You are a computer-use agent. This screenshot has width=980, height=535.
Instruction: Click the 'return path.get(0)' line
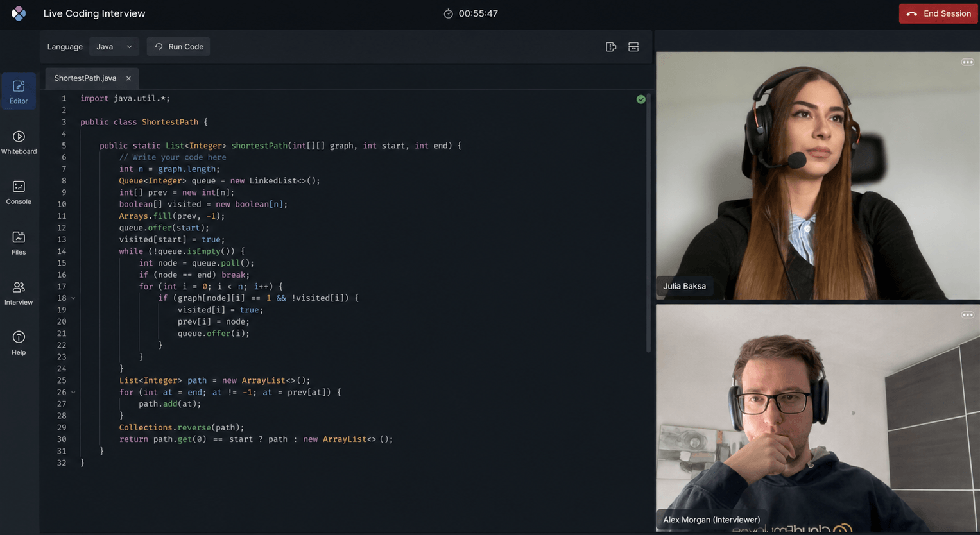(256, 439)
